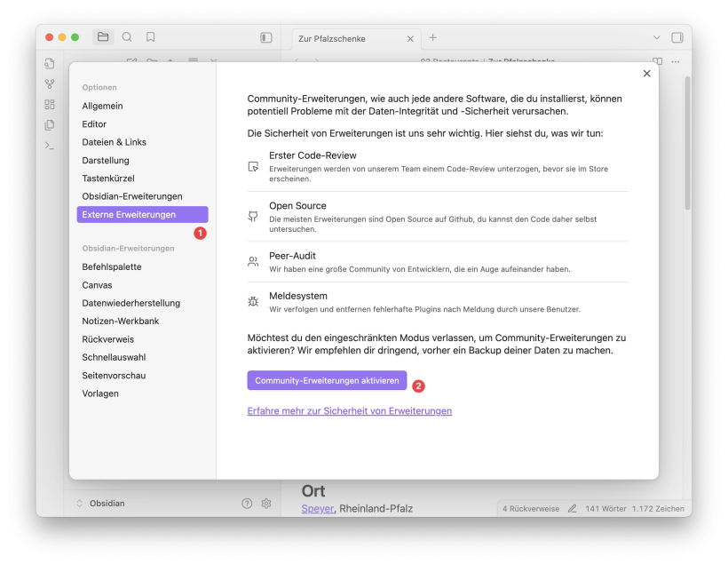Viewport: 728px width, 564px height.
Task: Open settings via the gear icon
Action: 266,504
